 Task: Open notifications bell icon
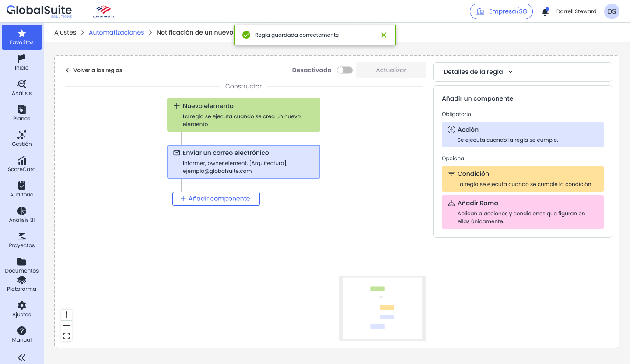click(545, 12)
